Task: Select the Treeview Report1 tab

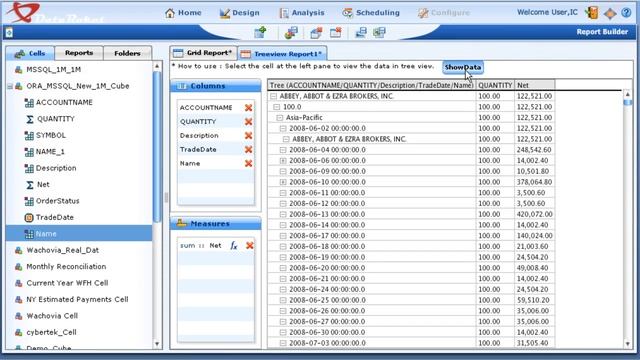Action: tap(282, 53)
